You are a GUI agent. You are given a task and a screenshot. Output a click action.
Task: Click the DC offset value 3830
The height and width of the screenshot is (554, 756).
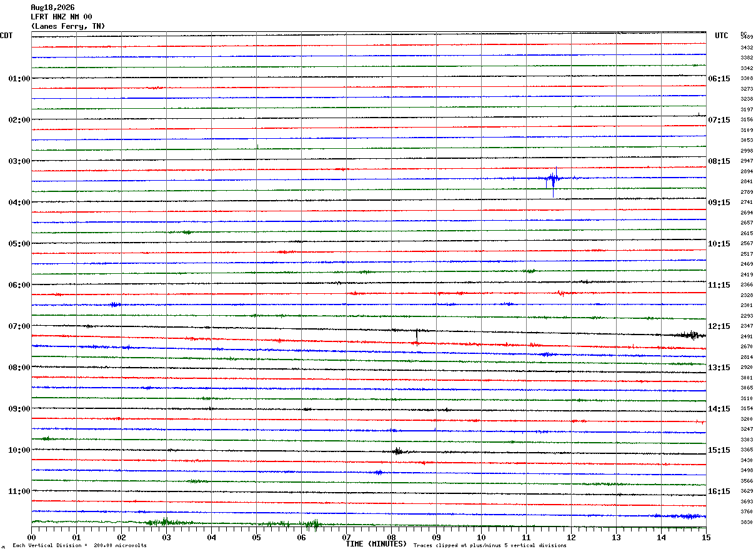[x=747, y=522]
